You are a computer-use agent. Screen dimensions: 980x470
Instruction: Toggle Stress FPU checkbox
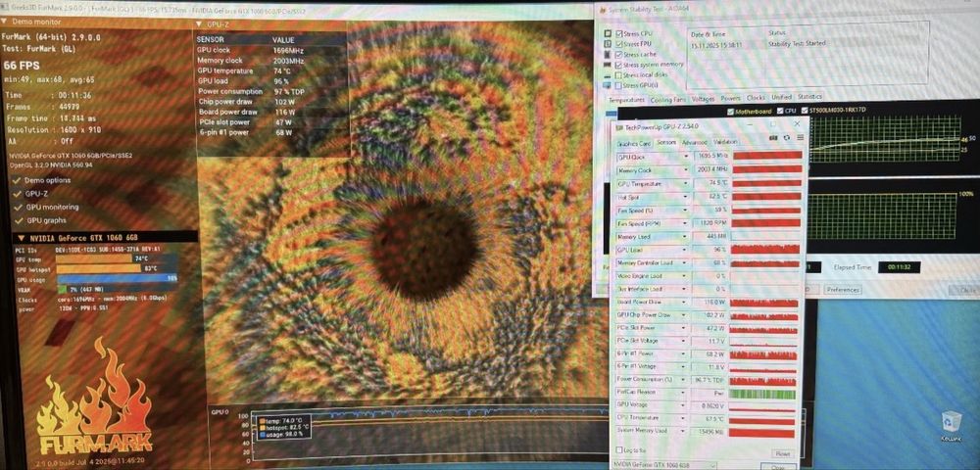(618, 44)
